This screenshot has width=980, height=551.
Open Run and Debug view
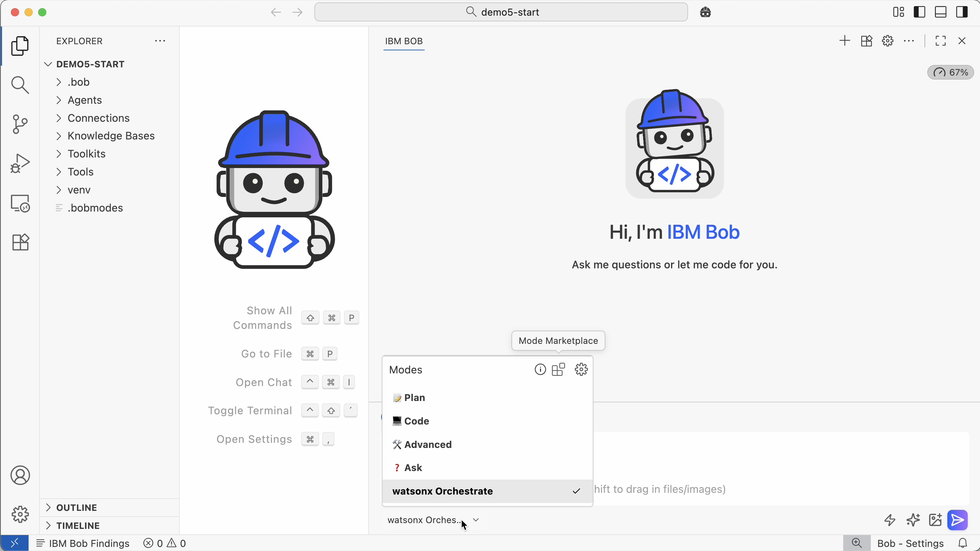point(20,164)
